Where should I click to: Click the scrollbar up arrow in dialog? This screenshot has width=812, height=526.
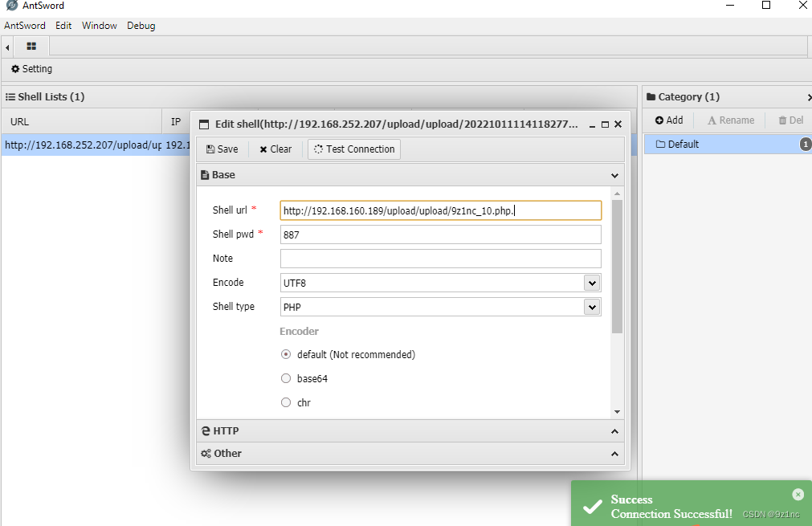click(617, 194)
